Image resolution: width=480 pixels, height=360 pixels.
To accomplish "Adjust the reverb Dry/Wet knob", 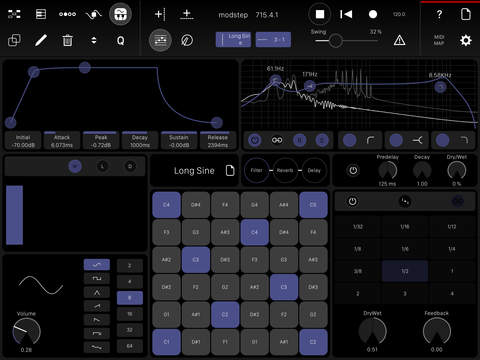I will (x=457, y=170).
